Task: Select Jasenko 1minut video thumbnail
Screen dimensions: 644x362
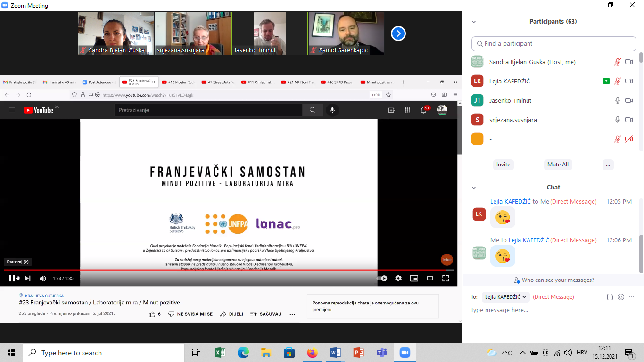Action: tap(270, 33)
